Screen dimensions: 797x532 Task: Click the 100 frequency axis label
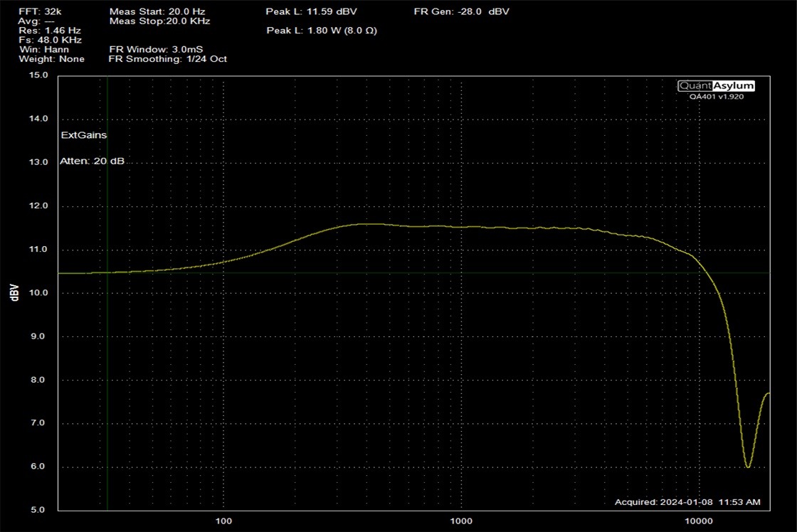(x=223, y=521)
